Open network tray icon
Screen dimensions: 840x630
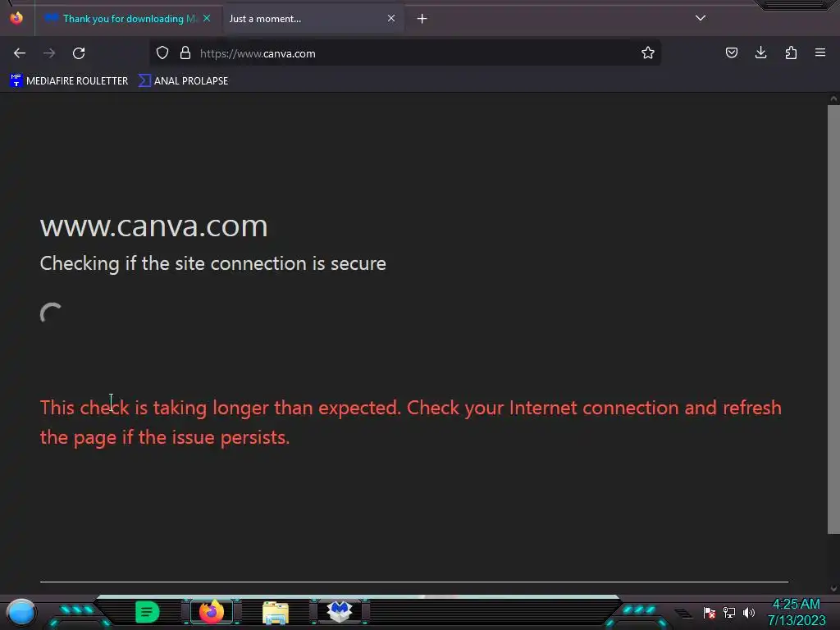(729, 612)
